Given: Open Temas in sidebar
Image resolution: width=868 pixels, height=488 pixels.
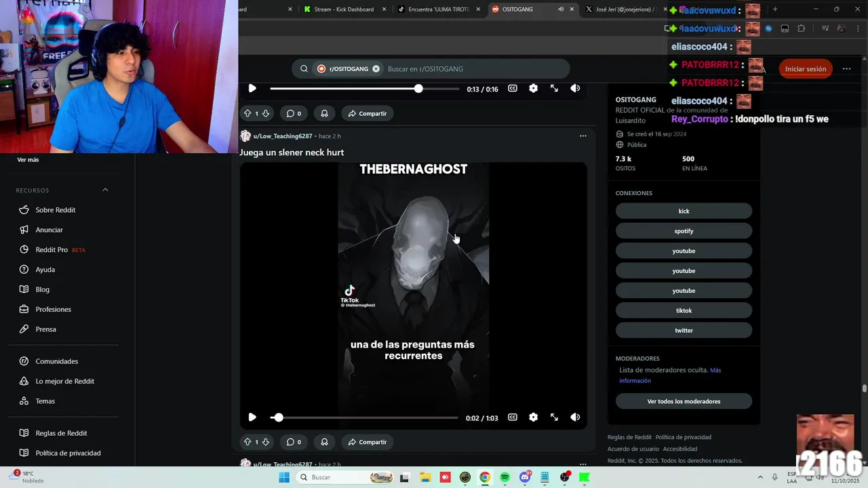Looking at the screenshot, I should click(45, 401).
